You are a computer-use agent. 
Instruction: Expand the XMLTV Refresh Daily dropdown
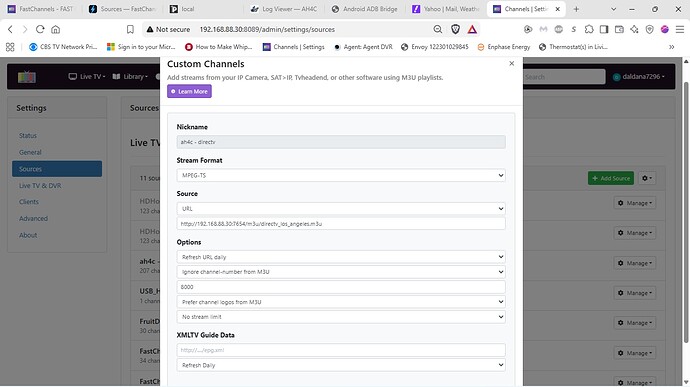click(x=341, y=365)
